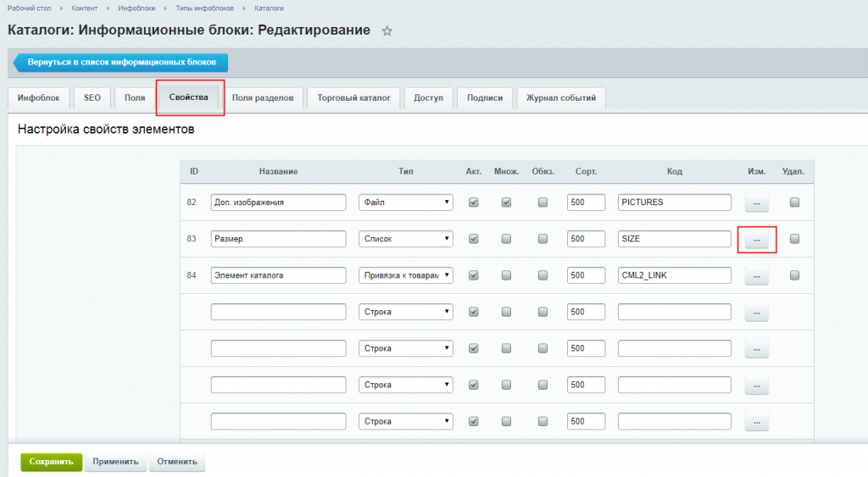Toggle multiple checkbox for Доп. изображения property

tap(507, 202)
